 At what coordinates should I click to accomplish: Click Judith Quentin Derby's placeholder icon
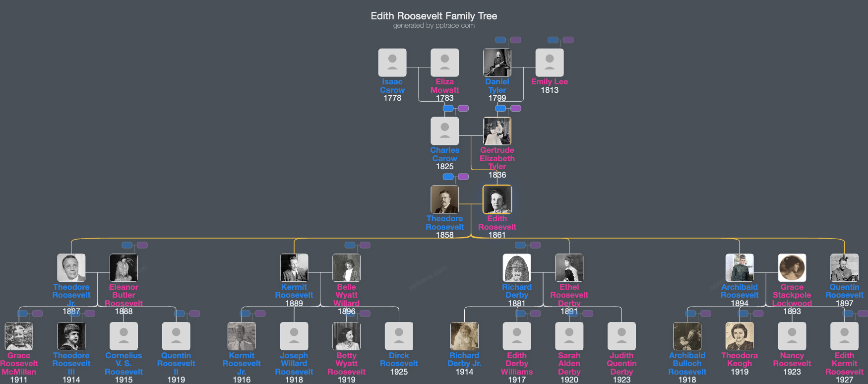tap(622, 336)
